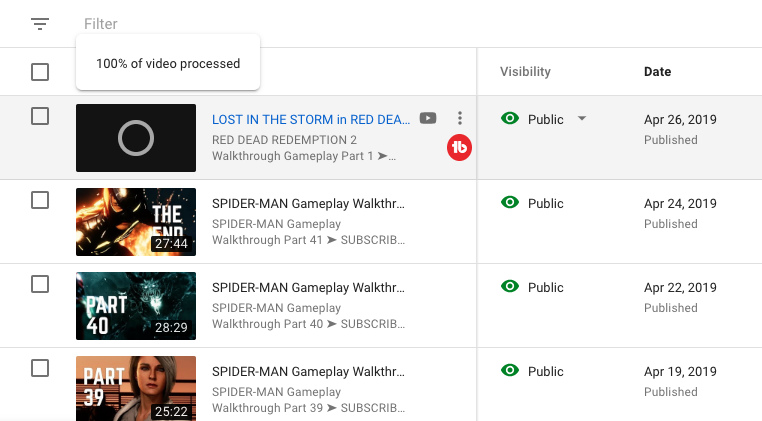Open the three-dot options menu for Red Dead video

(460, 118)
